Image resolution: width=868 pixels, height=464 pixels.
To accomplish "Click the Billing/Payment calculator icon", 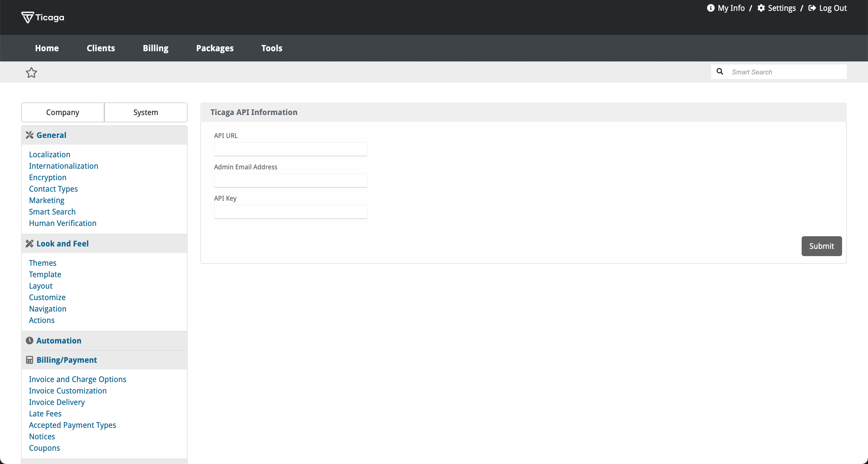I will click(30, 360).
